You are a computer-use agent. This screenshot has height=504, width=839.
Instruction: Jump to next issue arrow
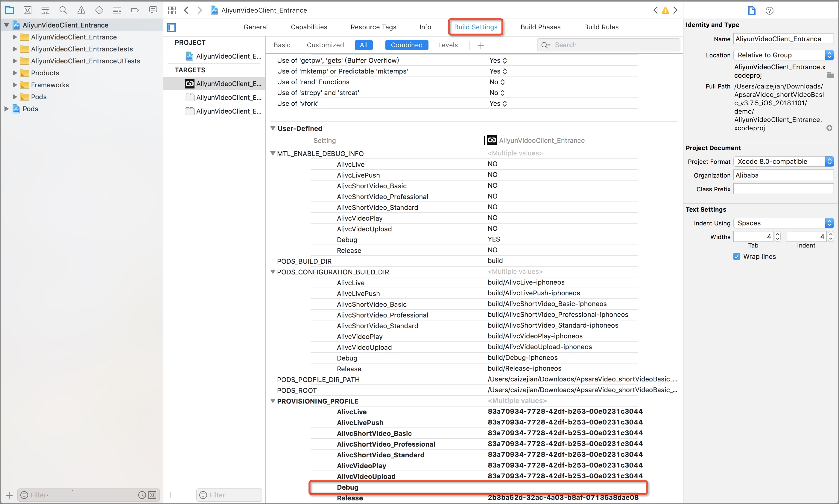675,10
